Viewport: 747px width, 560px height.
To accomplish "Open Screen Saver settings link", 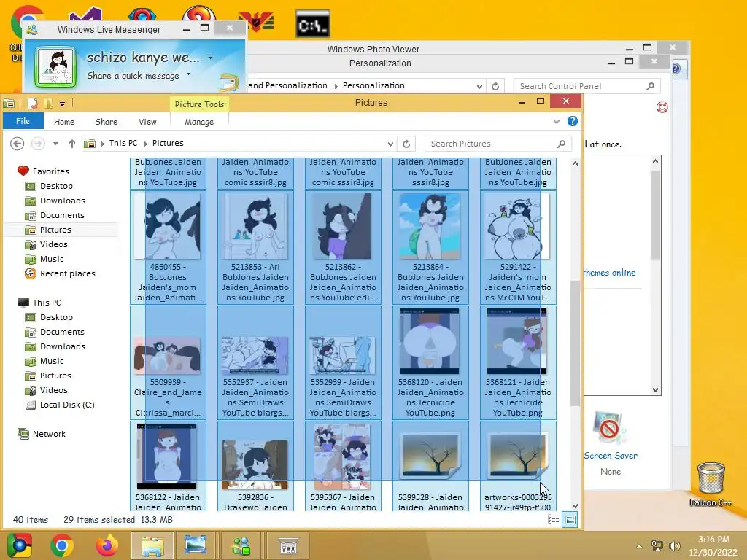I will pos(611,456).
